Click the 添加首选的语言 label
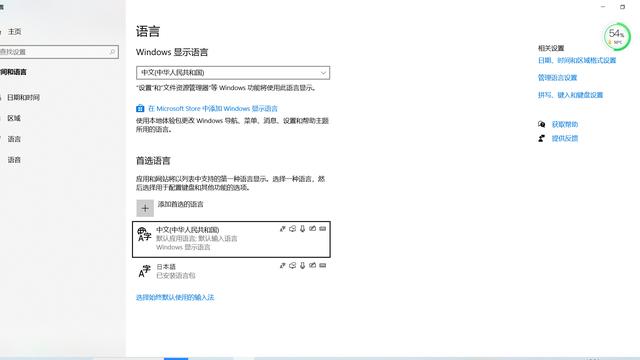Image resolution: width=640 pixels, height=360 pixels. 180,204
